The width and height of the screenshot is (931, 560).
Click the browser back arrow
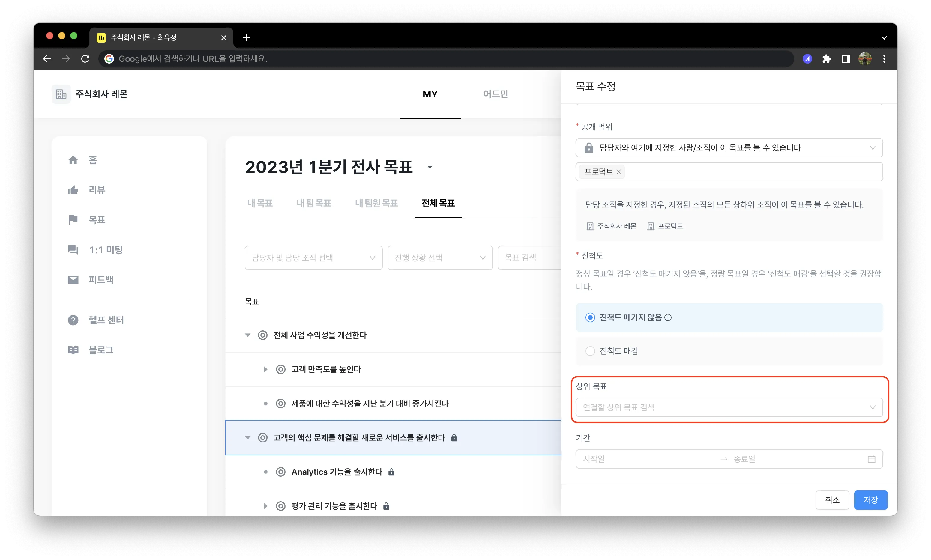(47, 59)
